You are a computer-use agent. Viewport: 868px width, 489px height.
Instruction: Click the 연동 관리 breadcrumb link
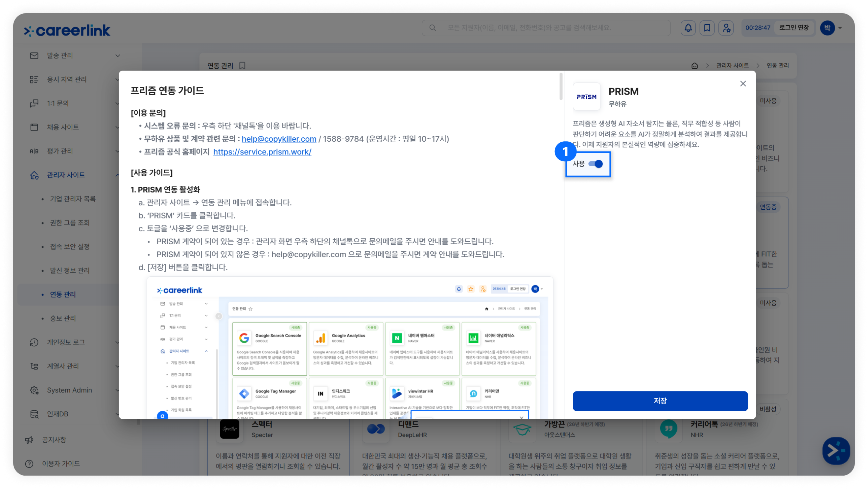pos(777,65)
